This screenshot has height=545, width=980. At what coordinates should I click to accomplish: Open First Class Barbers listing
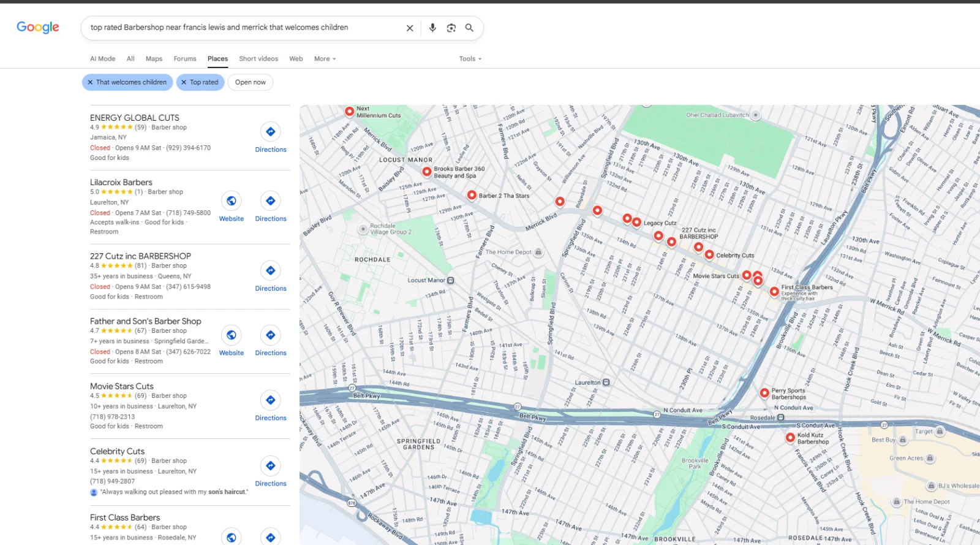pos(125,517)
